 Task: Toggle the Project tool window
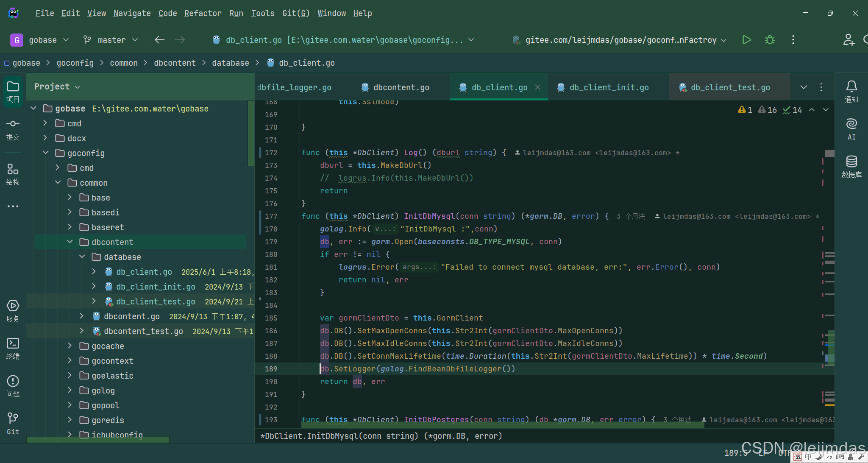(x=13, y=92)
